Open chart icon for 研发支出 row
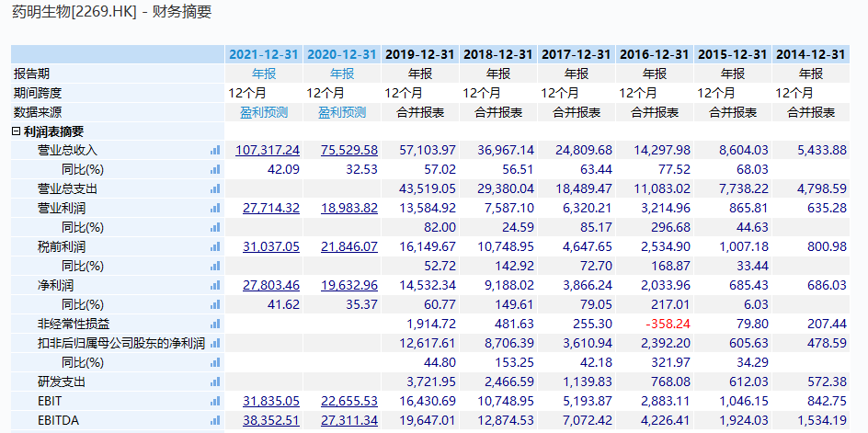Viewport: 868px width, 433px height. click(215, 382)
